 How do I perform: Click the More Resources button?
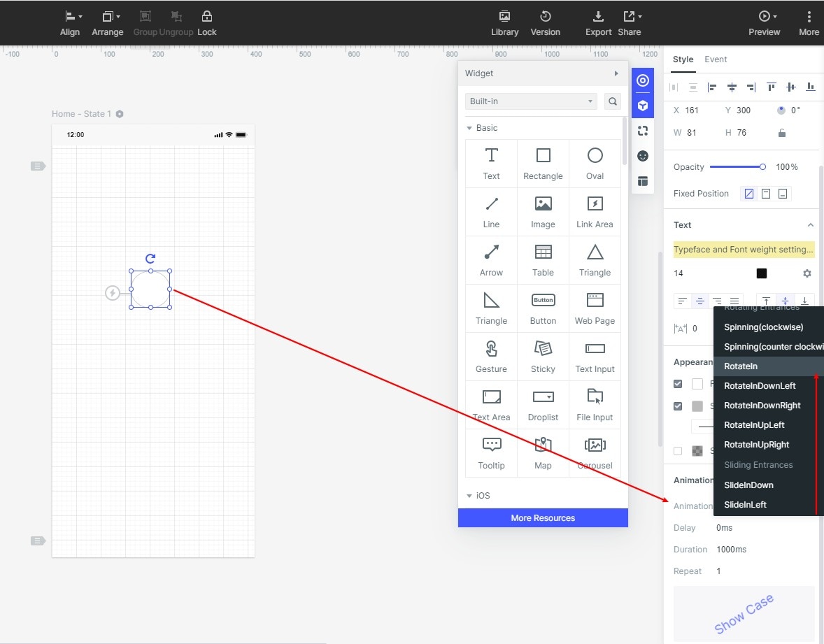pyautogui.click(x=543, y=518)
